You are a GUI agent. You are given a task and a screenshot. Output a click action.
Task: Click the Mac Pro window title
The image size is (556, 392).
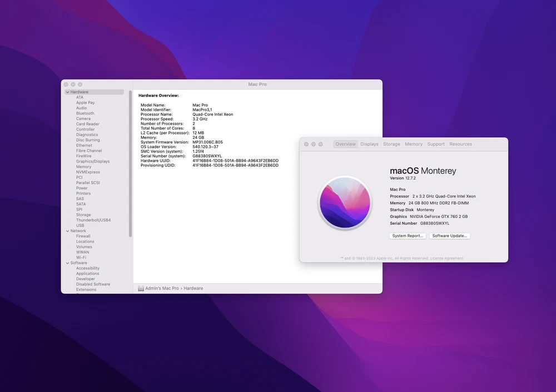[x=257, y=85]
